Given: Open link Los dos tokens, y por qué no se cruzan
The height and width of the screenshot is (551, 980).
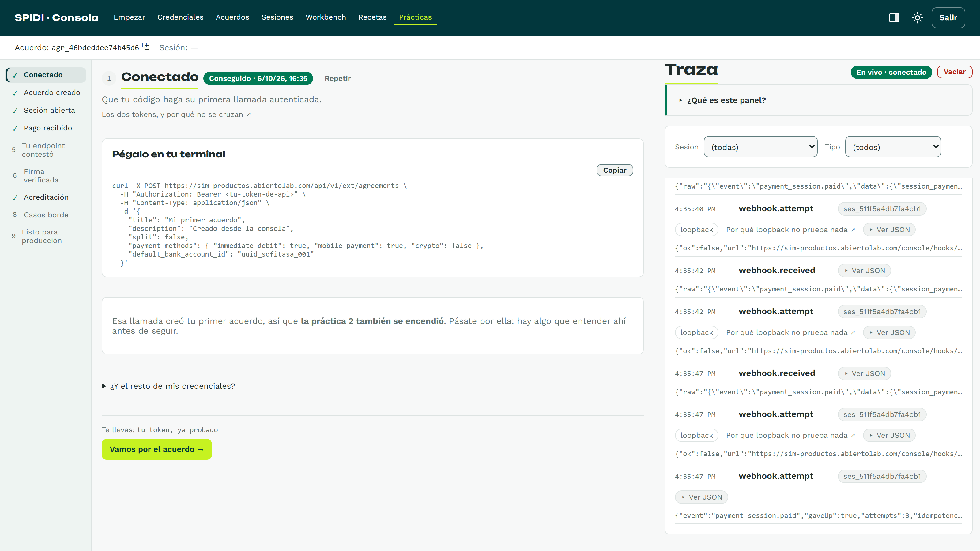Looking at the screenshot, I should tap(176, 114).
